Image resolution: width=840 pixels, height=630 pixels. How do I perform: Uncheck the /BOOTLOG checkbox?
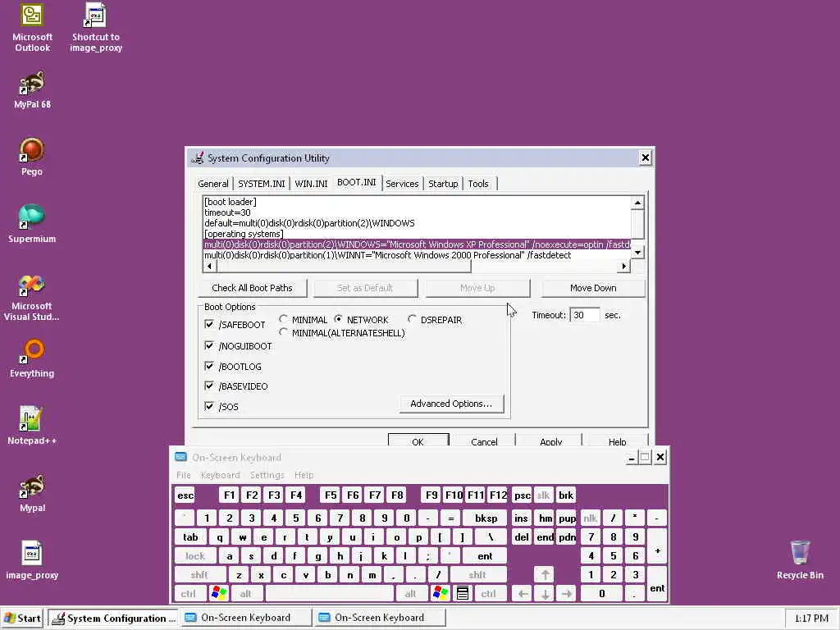pos(209,366)
